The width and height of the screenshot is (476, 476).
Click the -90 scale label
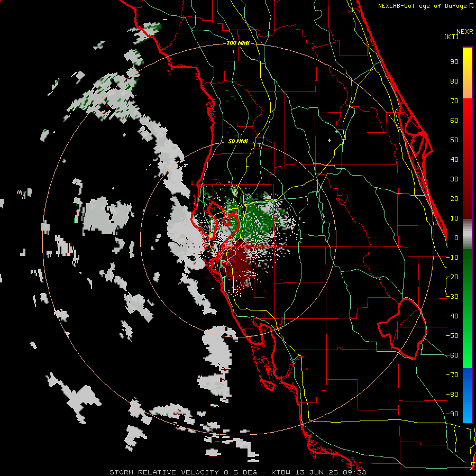click(x=452, y=414)
